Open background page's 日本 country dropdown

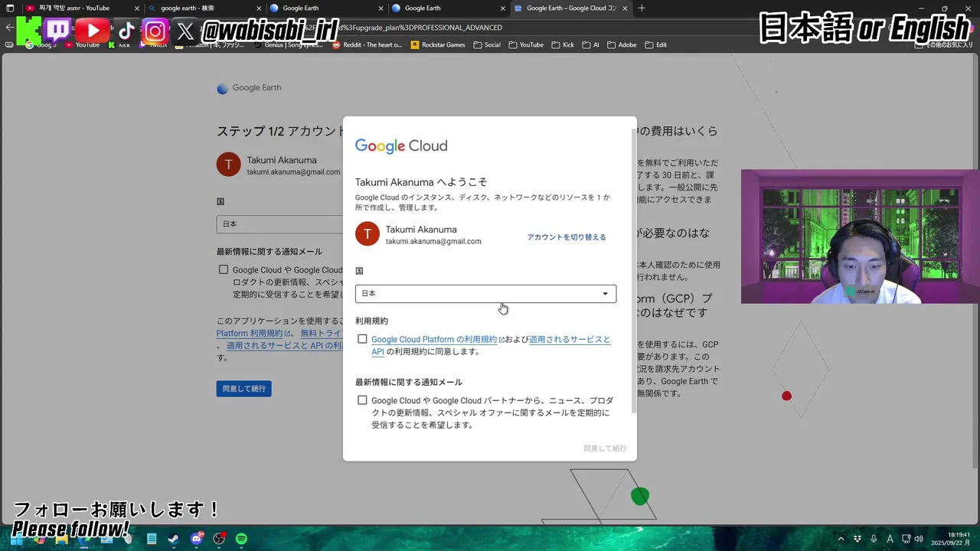point(279,224)
